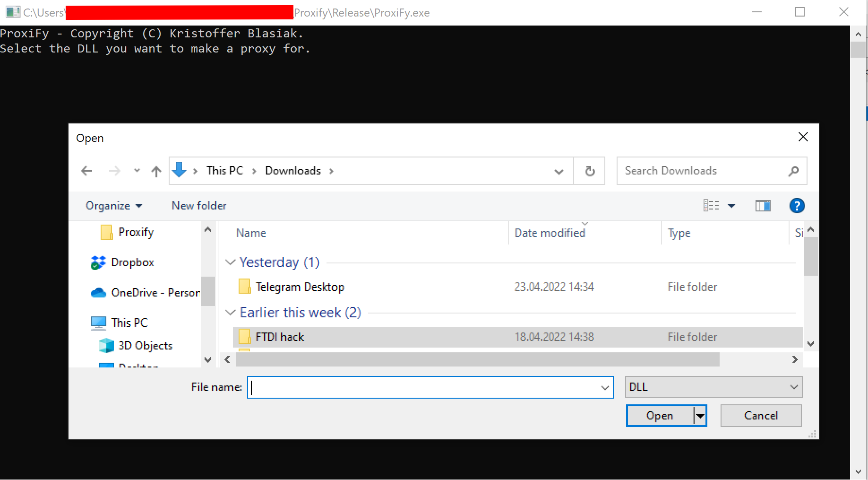Refresh the Downloads folder
This screenshot has height=480, width=868.
[590, 171]
